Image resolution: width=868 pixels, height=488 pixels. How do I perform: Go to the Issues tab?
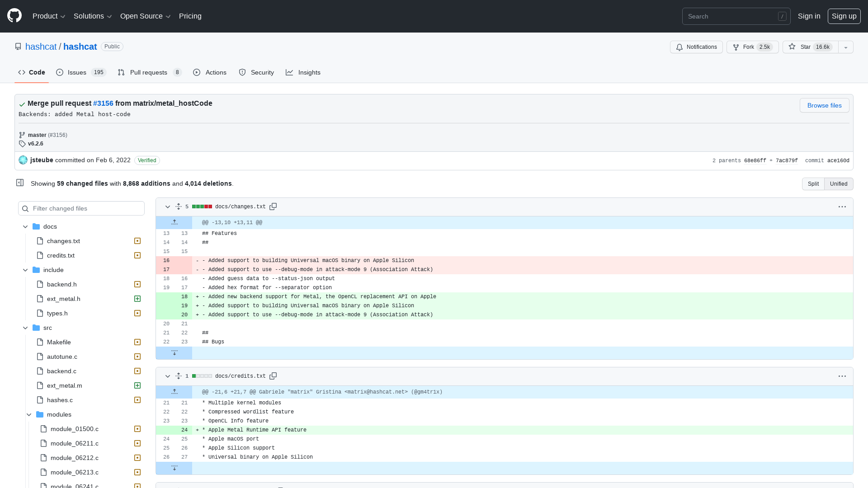81,72
